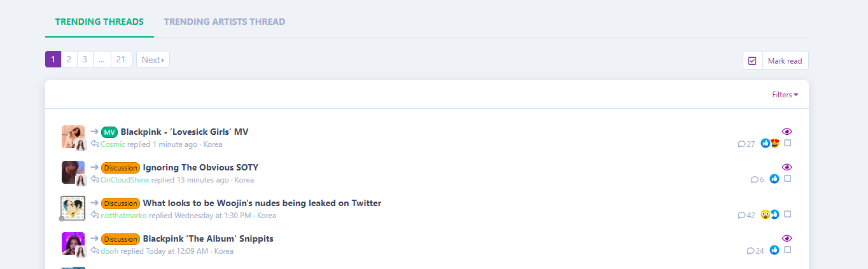This screenshot has height=269, width=868.
Task: Go to Next page of threads
Action: (x=153, y=60)
